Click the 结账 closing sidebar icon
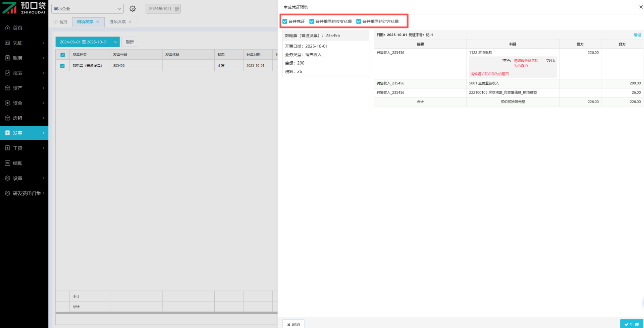This screenshot has width=644, height=328. [7, 163]
